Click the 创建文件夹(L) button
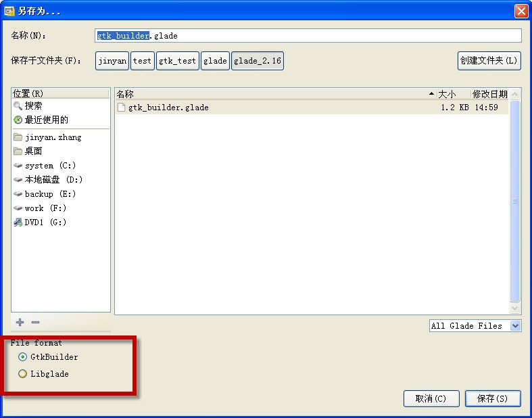 pyautogui.click(x=489, y=61)
